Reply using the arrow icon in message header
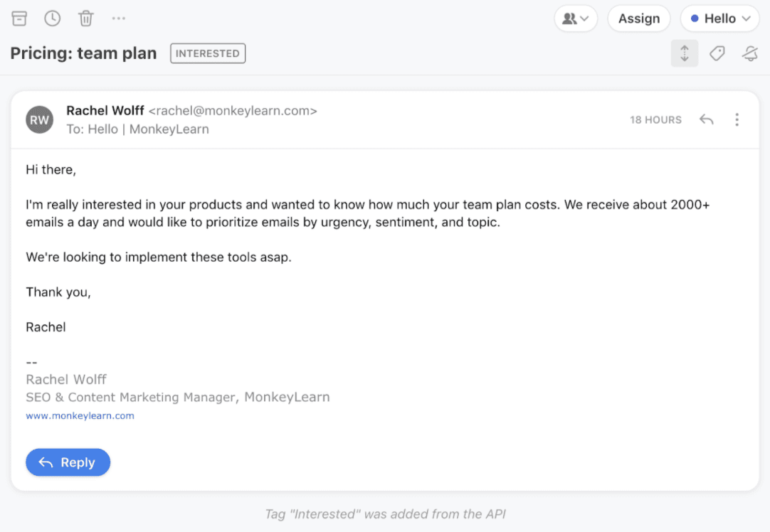This screenshot has width=770, height=532. pos(706,119)
